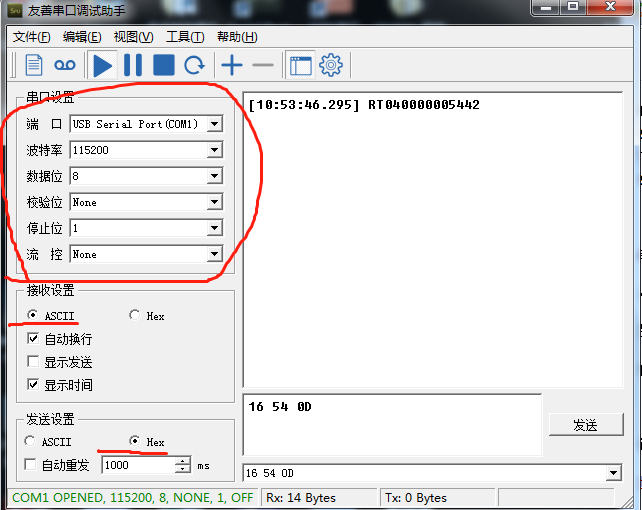This screenshot has width=642, height=510.
Task: Click the window panel layout icon
Action: [300, 66]
